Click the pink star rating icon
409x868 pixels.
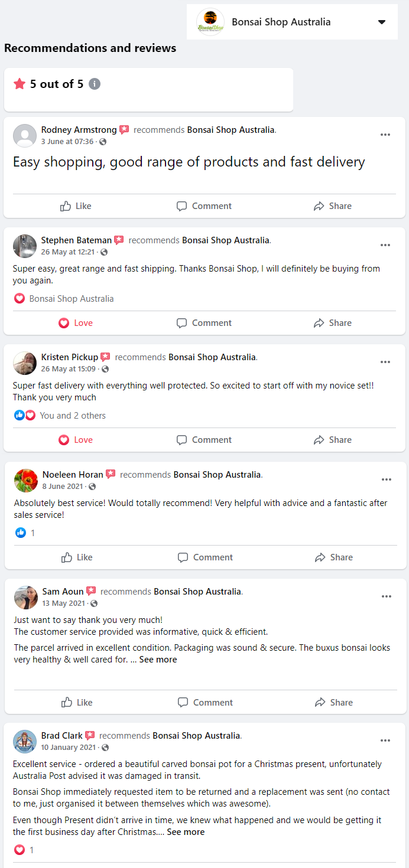pos(19,84)
